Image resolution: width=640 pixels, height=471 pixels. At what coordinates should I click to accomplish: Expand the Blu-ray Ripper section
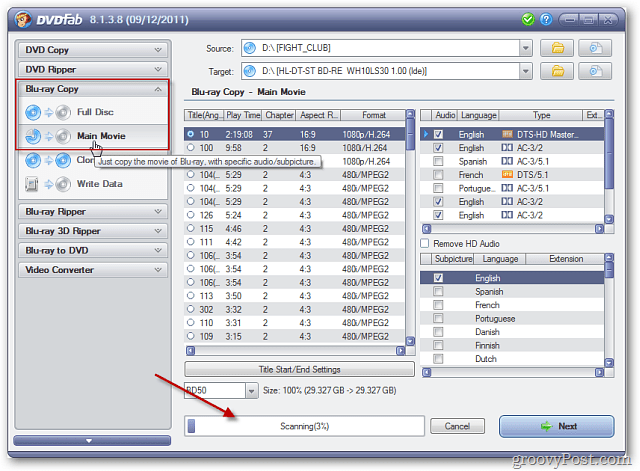click(x=93, y=211)
